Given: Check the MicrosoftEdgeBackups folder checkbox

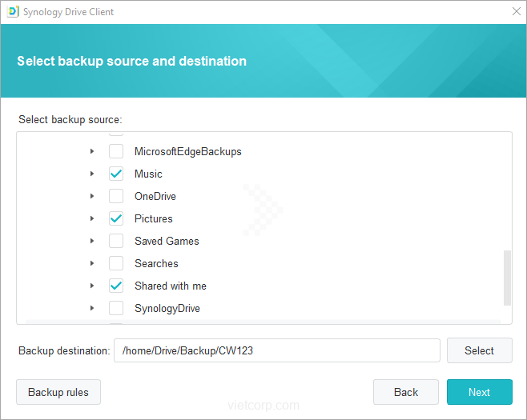Looking at the screenshot, I should pos(116,151).
